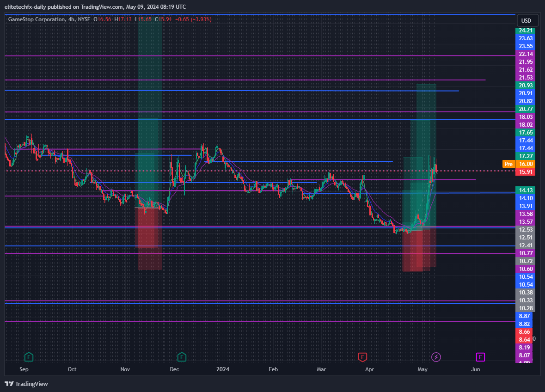Click the Sep label on time axis
Image resolution: width=545 pixels, height=392 pixels.
tap(24, 369)
